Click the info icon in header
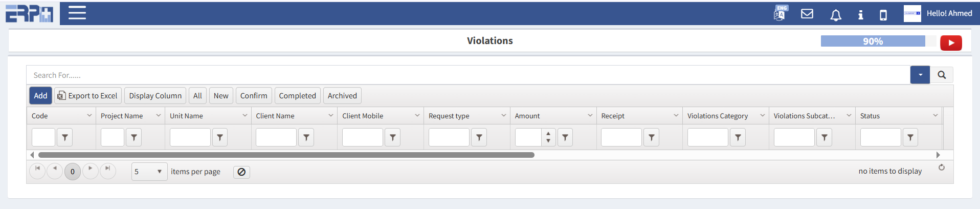This screenshot has height=209, width=980. coord(861,15)
